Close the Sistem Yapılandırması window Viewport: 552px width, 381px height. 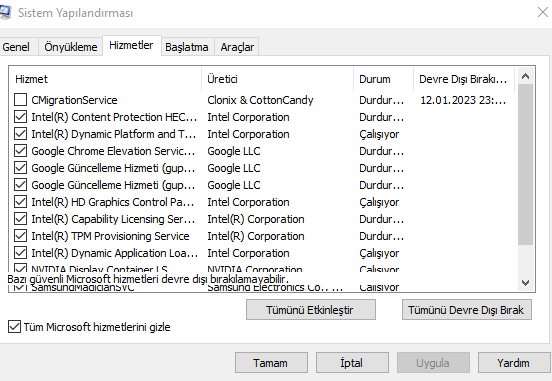click(x=543, y=12)
